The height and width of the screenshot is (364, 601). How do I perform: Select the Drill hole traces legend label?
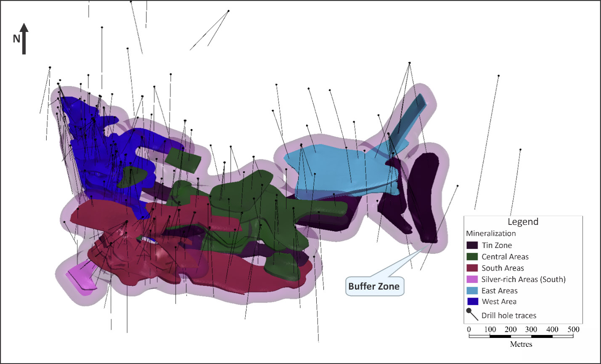[509, 315]
